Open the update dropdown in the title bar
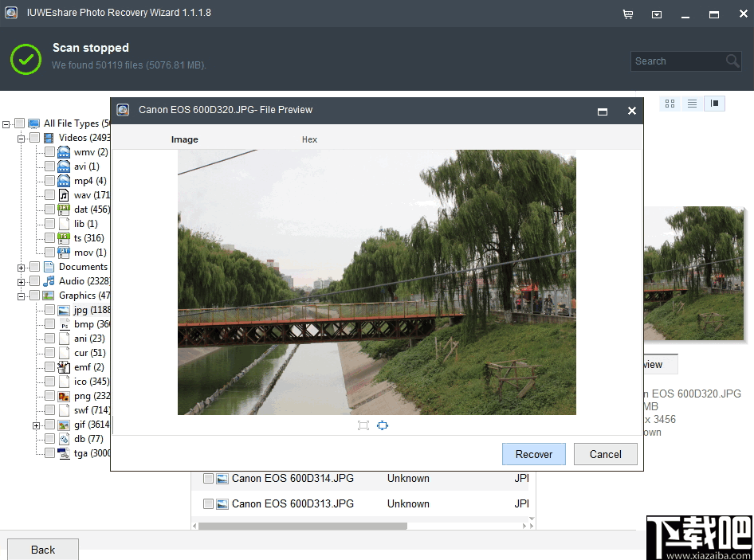 click(657, 14)
